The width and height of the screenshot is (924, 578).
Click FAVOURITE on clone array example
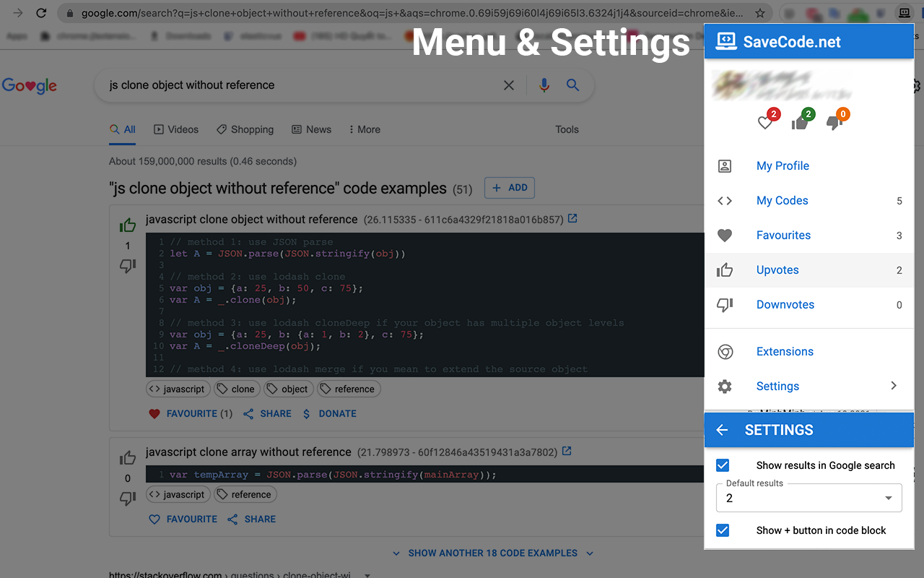[183, 519]
